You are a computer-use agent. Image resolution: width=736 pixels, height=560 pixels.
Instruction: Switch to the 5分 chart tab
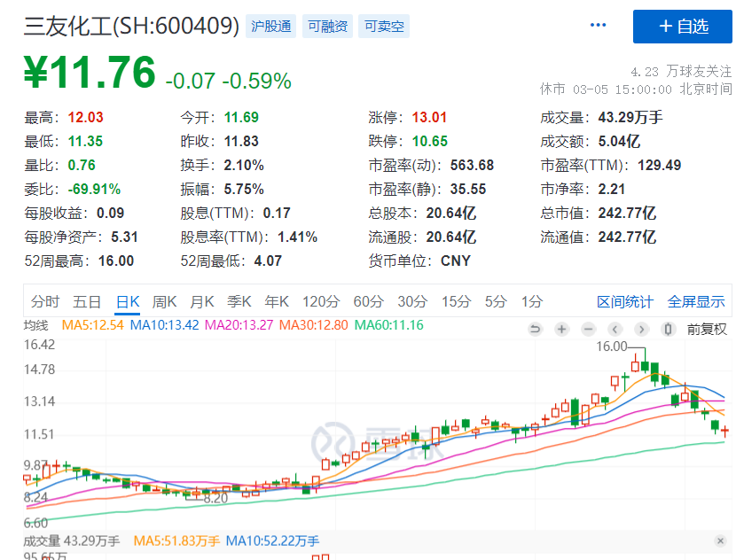496,301
